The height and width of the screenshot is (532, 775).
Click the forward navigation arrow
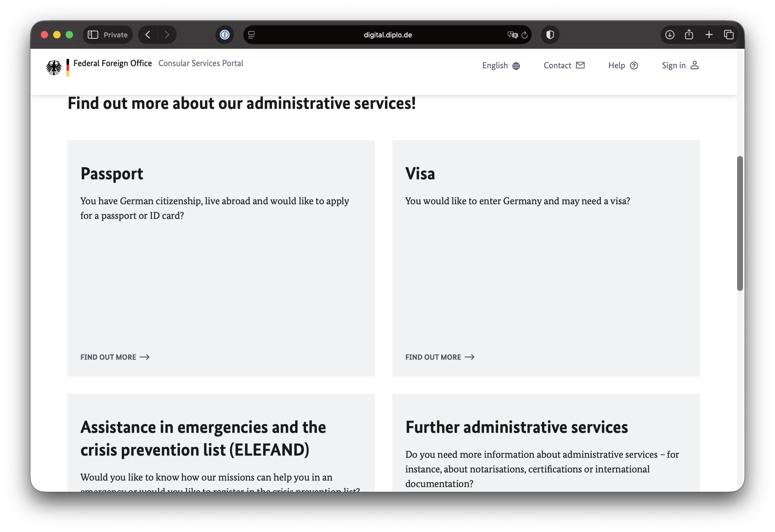(x=167, y=35)
